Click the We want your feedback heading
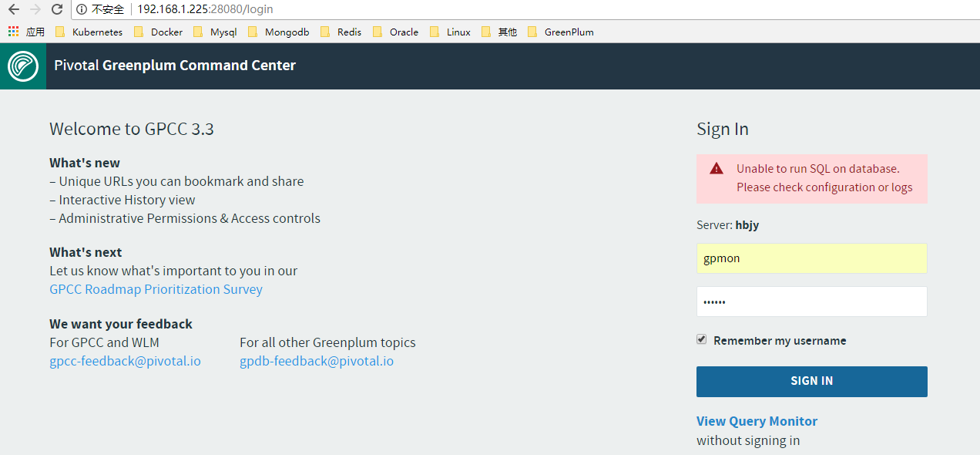 121,324
